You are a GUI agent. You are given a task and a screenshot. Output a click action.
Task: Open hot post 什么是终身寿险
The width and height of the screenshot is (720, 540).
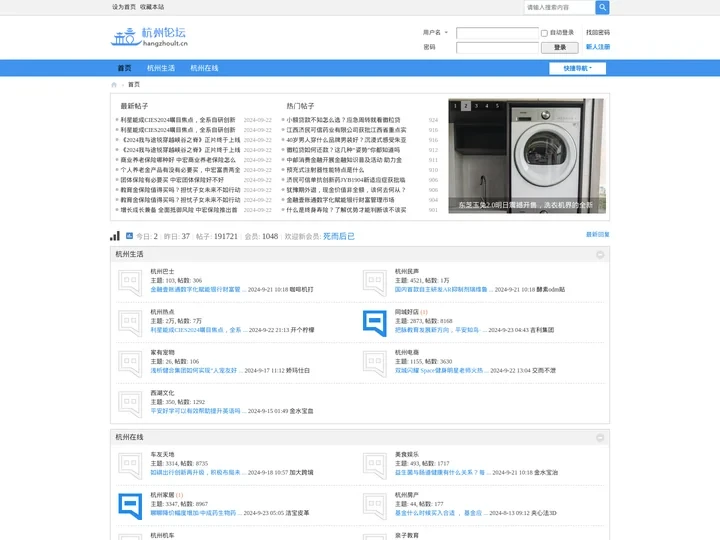click(346, 210)
